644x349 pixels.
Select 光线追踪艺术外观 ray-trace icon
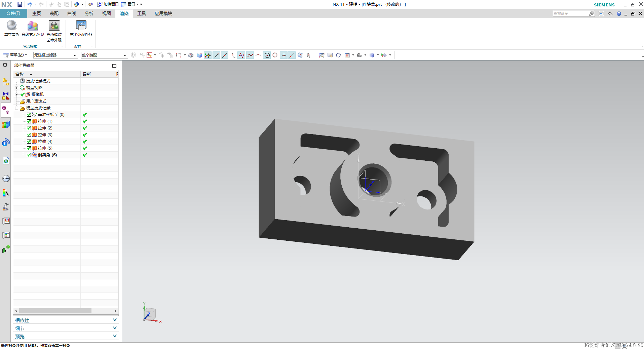pos(54,25)
